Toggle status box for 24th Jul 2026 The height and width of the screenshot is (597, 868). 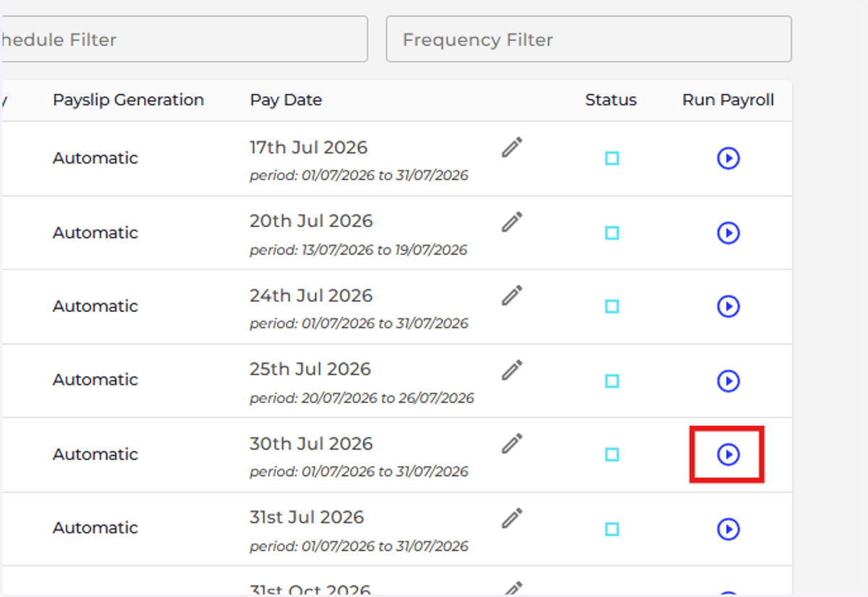612,307
